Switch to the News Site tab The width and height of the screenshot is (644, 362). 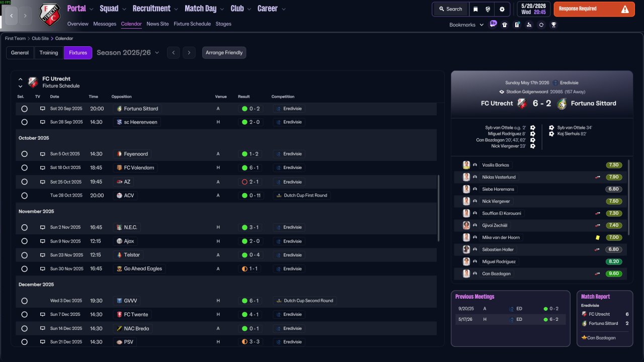157,24
